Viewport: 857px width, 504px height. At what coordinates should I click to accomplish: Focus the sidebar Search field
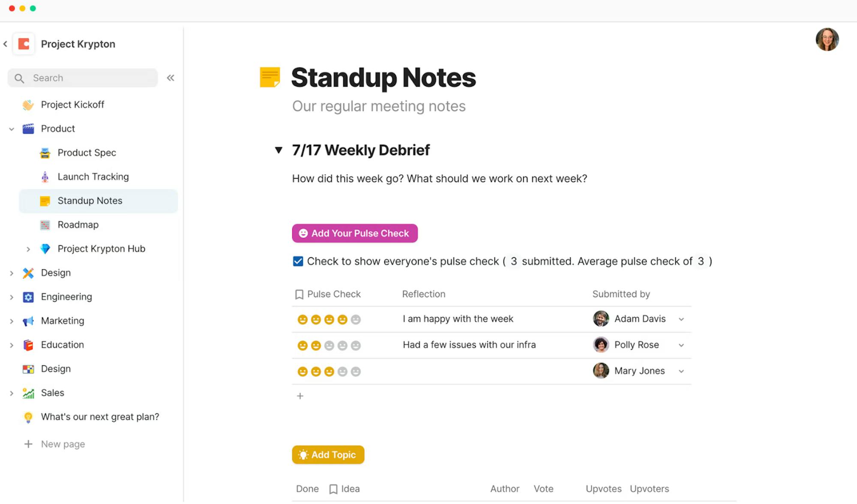click(x=83, y=78)
